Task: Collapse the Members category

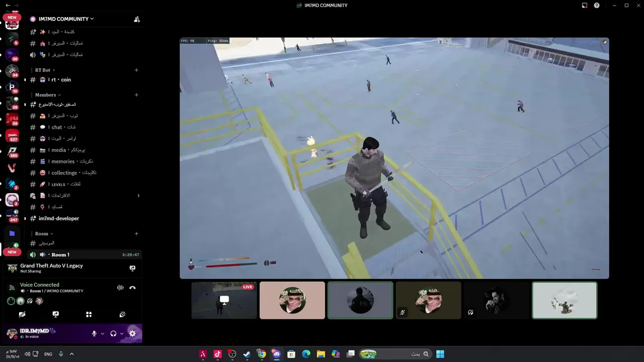Action: [48, 95]
